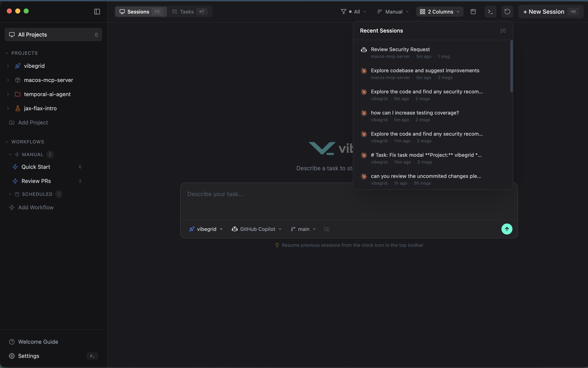
Task: Open the Welcome Guide help icon
Action: pos(12,342)
